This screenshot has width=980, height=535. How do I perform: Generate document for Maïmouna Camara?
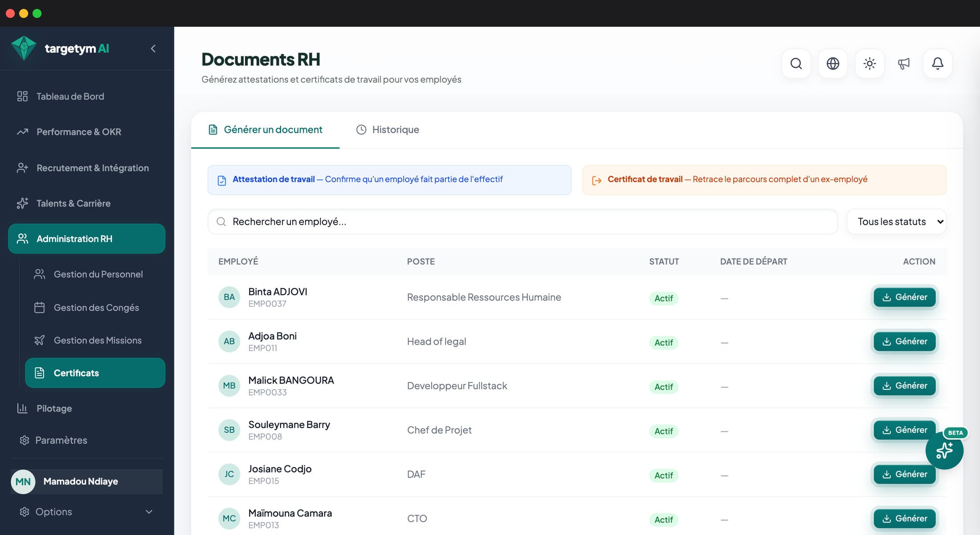coord(904,519)
